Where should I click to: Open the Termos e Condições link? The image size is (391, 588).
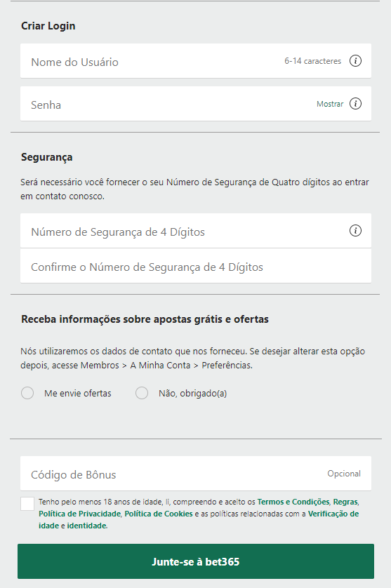tap(293, 502)
